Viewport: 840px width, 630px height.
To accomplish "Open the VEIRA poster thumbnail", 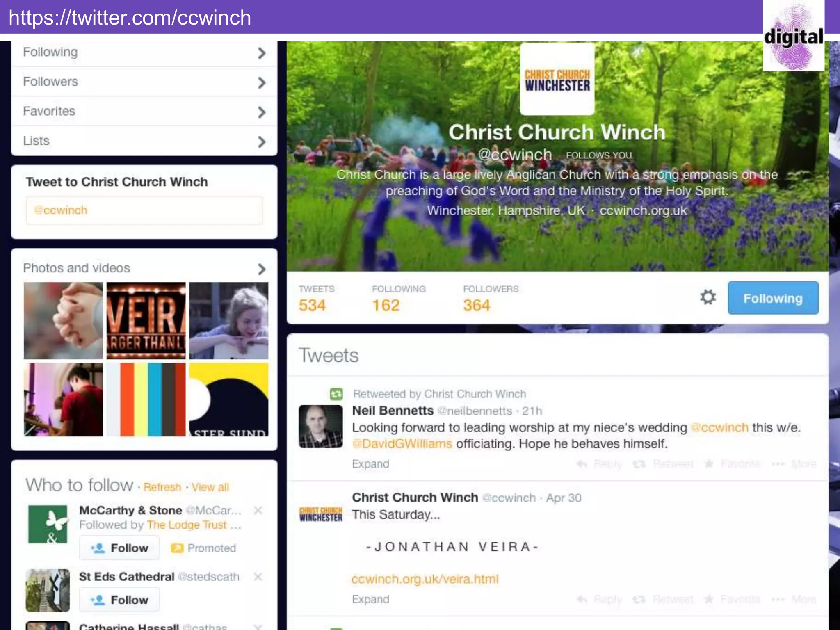I will [x=146, y=320].
